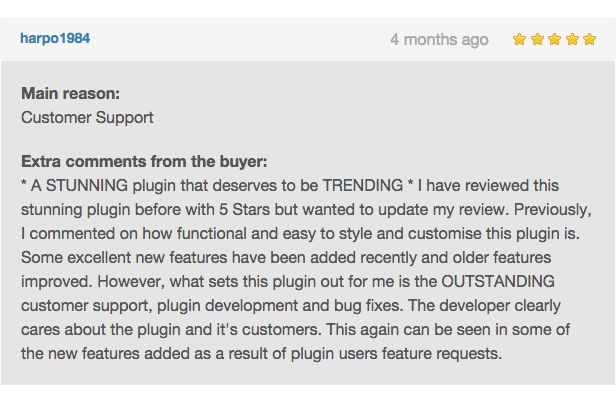Click the fifth rating star

coord(590,39)
